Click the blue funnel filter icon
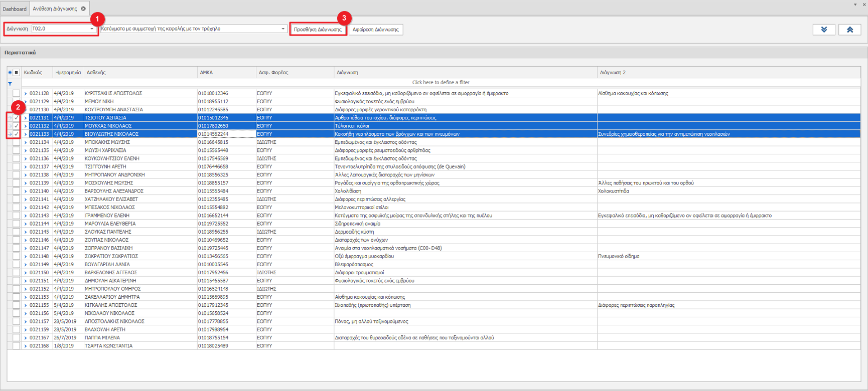Viewport: 868px width, 391px height. [10, 83]
